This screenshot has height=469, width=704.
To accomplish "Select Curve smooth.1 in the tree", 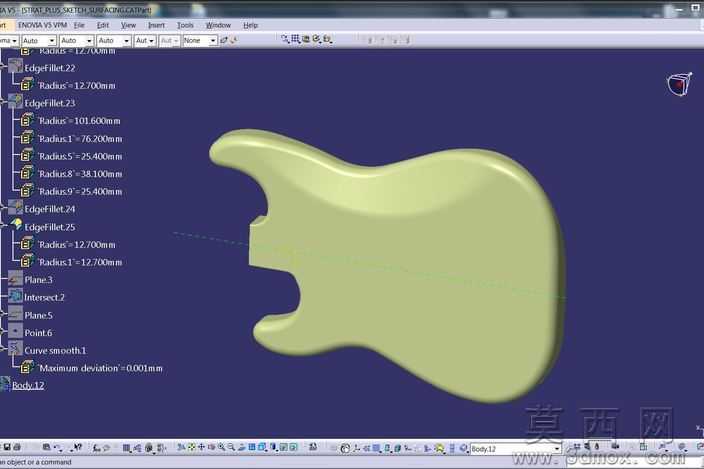I will [x=55, y=350].
